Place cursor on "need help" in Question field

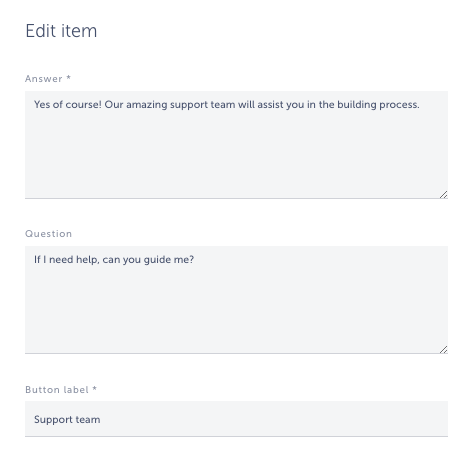[x=74, y=260]
